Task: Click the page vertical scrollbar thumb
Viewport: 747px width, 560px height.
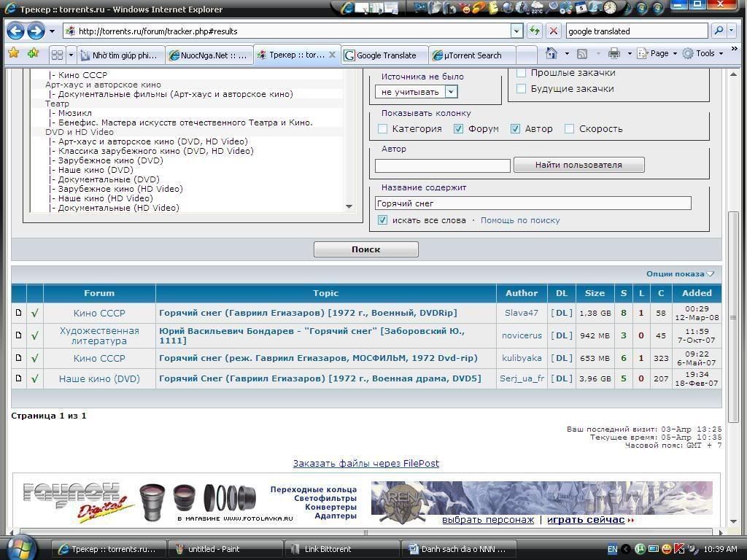Action: pyautogui.click(x=733, y=317)
